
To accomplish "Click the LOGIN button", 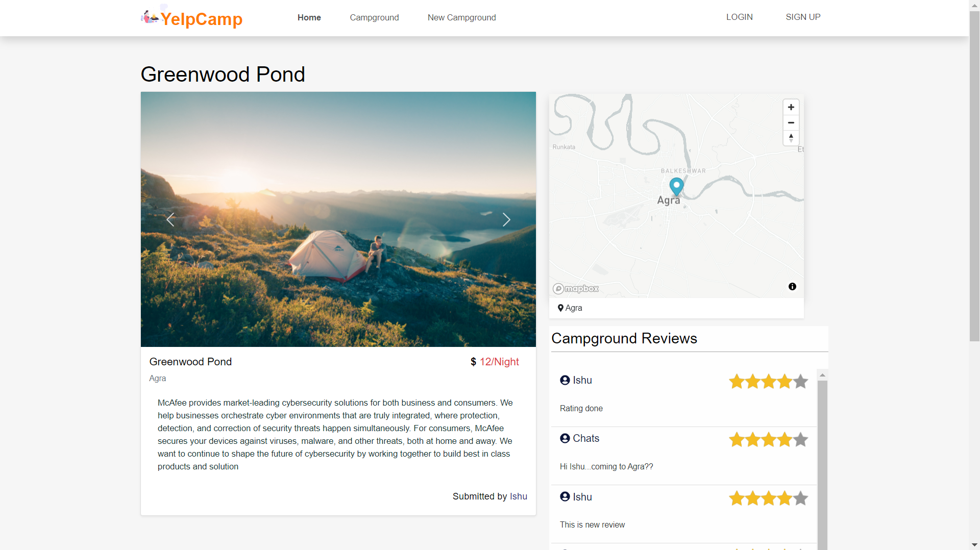I will tap(739, 17).
